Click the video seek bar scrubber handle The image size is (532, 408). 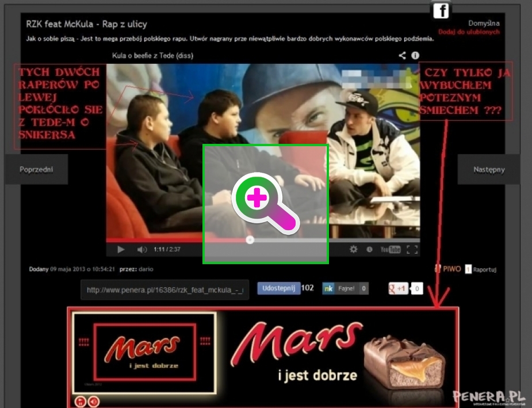[250, 241]
